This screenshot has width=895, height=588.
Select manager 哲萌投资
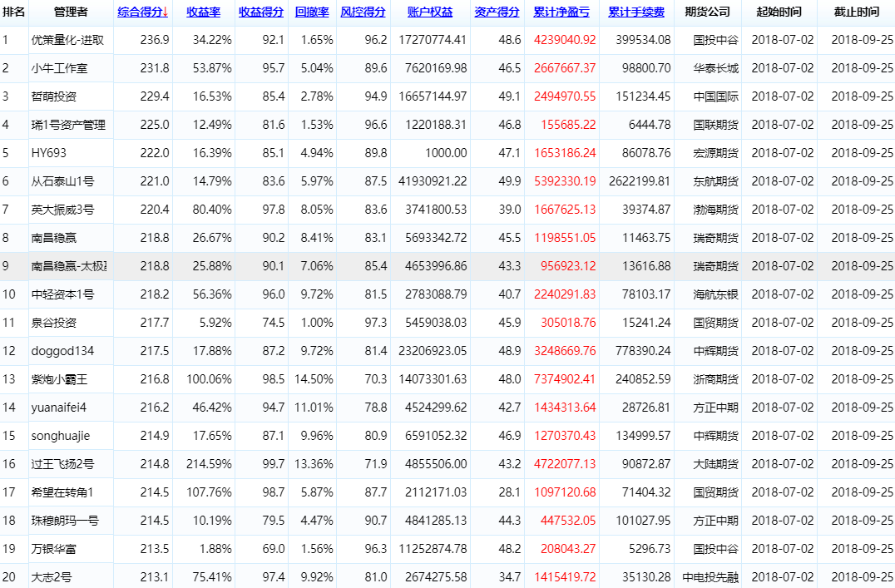[x=54, y=96]
